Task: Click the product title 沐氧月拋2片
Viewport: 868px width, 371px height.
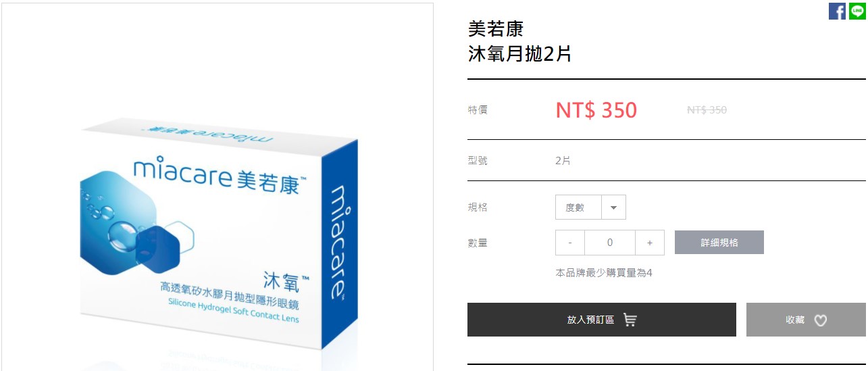Action: [520, 53]
